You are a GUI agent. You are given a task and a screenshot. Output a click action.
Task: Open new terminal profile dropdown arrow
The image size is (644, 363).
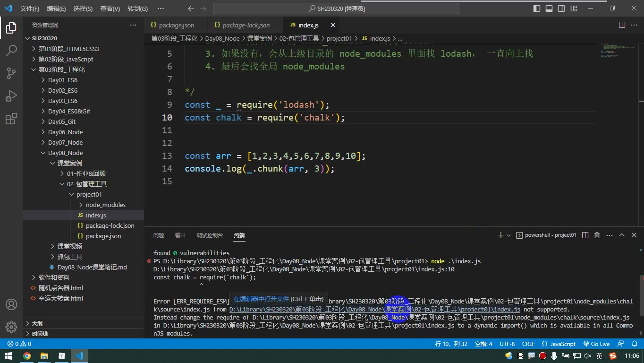[508, 235]
